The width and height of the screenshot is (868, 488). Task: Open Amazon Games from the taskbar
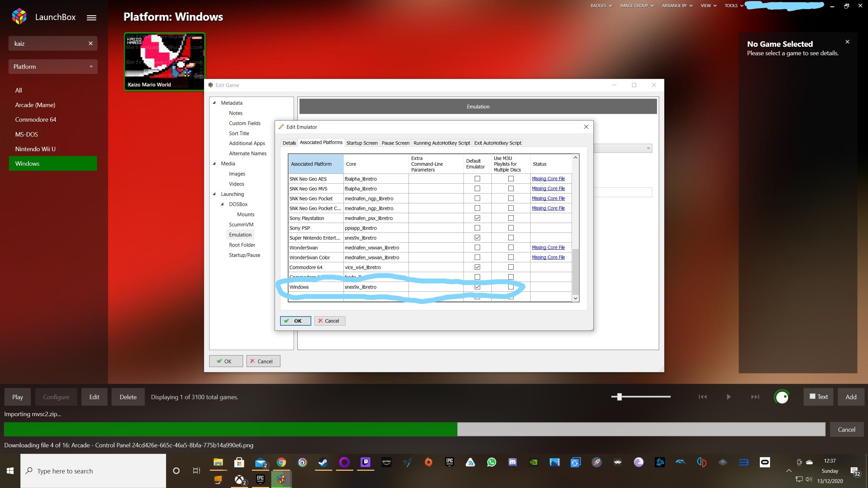click(386, 462)
